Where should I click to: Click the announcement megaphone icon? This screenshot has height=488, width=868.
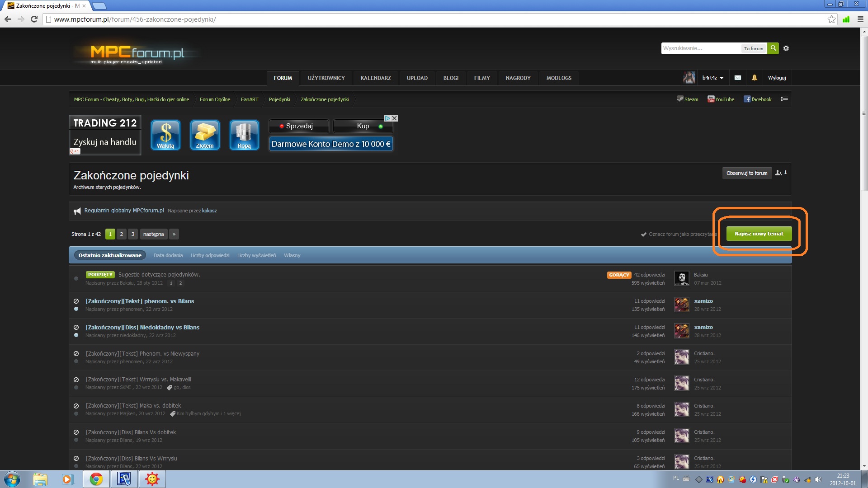point(77,211)
